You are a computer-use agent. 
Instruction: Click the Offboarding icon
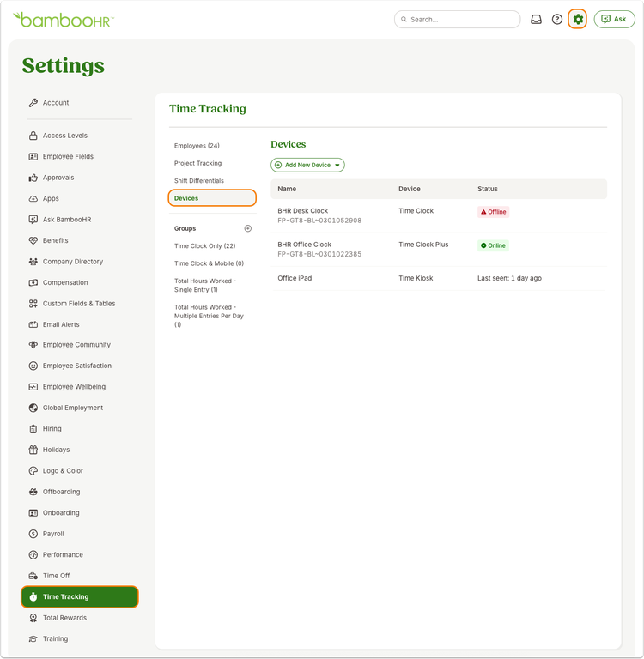(x=33, y=492)
